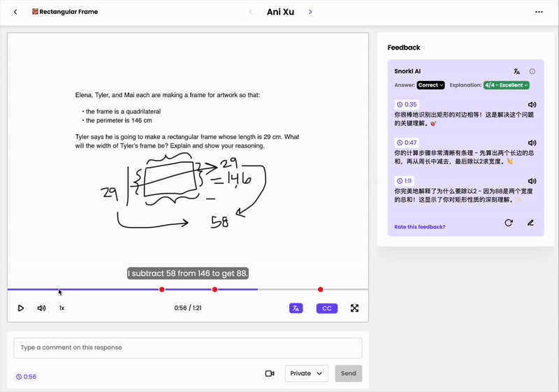Play audio for the 0:47 feedback
The image size is (559, 392).
(532, 143)
